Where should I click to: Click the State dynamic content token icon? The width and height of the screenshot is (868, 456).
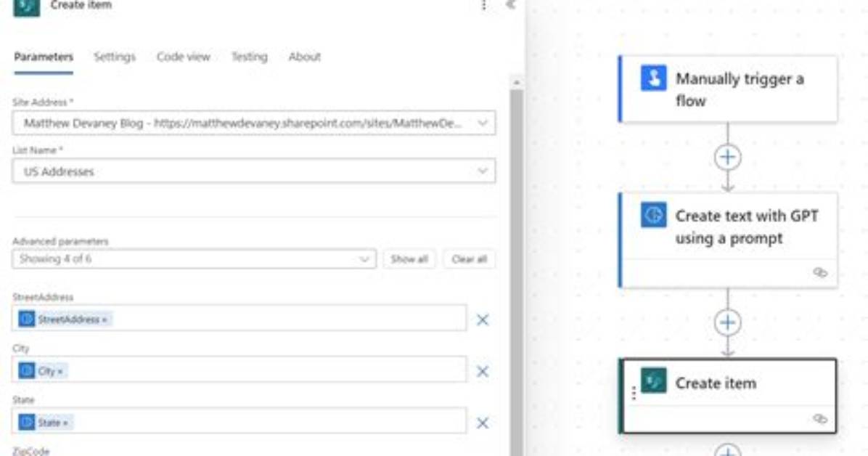27,422
